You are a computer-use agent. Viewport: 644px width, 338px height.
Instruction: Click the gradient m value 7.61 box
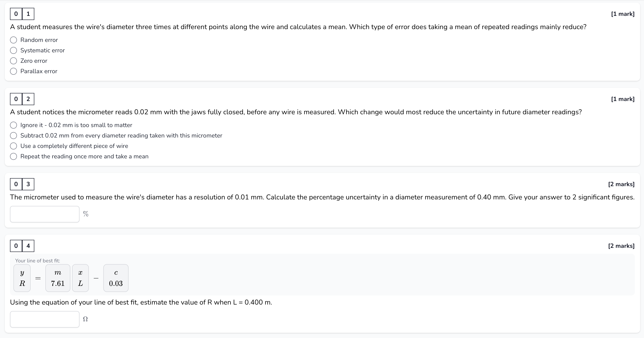[58, 278]
